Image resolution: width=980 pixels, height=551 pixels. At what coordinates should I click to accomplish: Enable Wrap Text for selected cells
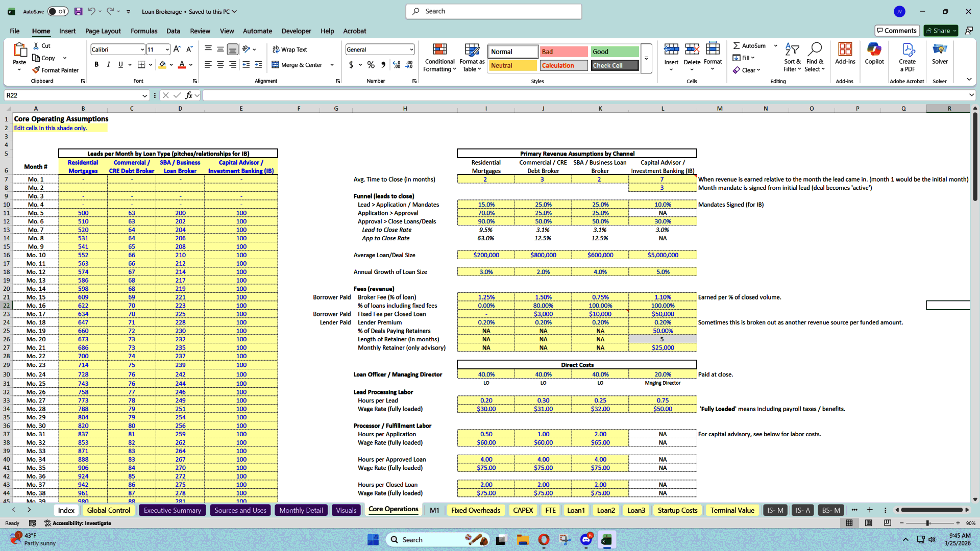click(289, 49)
